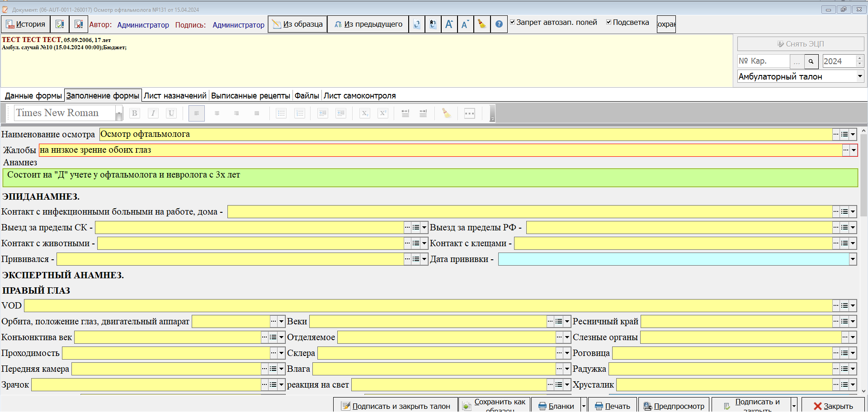Toggle Italic formatting in the text toolbar
Image resolution: width=868 pixels, height=412 pixels.
tap(153, 113)
